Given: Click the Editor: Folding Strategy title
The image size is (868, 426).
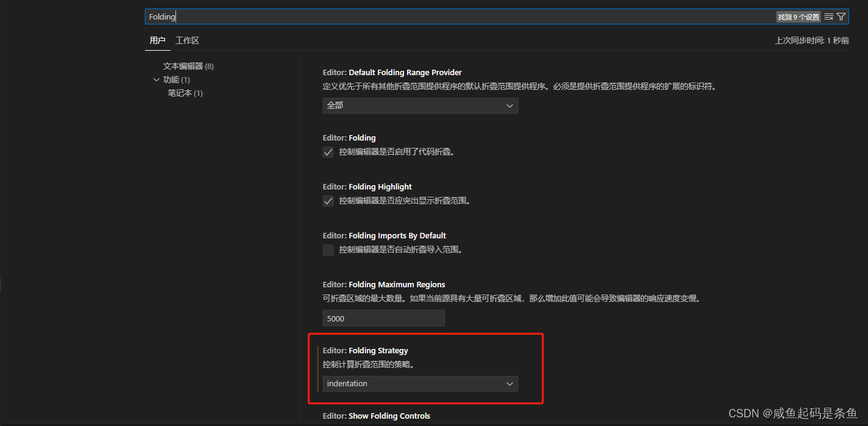Looking at the screenshot, I should [x=365, y=351].
